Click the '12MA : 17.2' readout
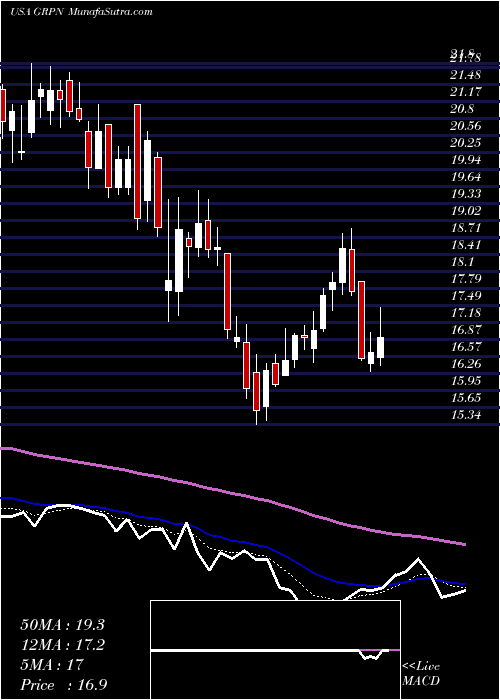Viewport: 500px width, 700px height. 62,645
